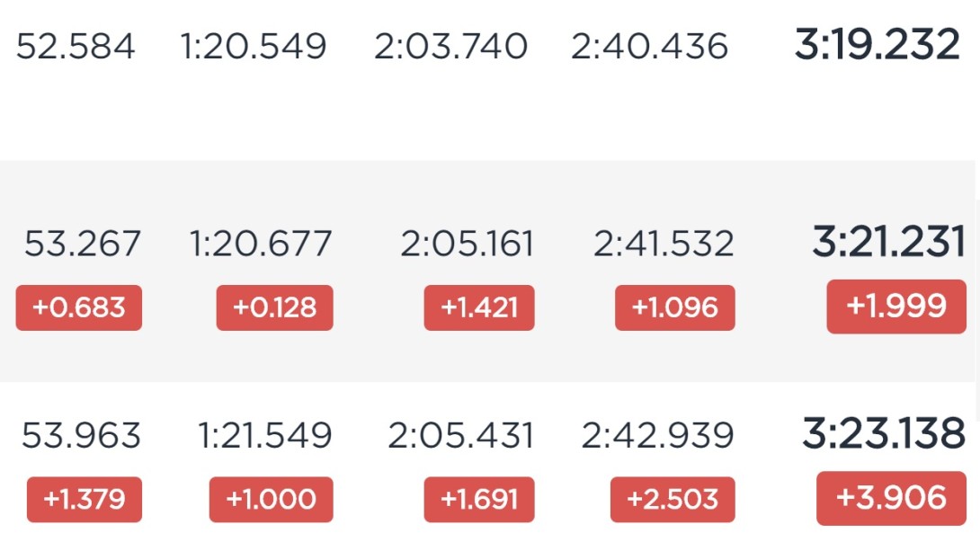Click the 3:23.138 final time

coord(884,433)
